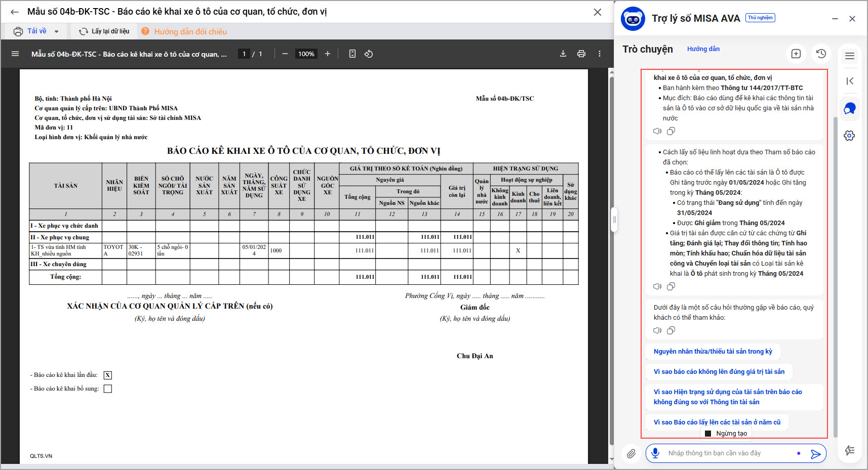Click the Trò chuyện heading
This screenshot has height=470, width=868.
(x=648, y=49)
